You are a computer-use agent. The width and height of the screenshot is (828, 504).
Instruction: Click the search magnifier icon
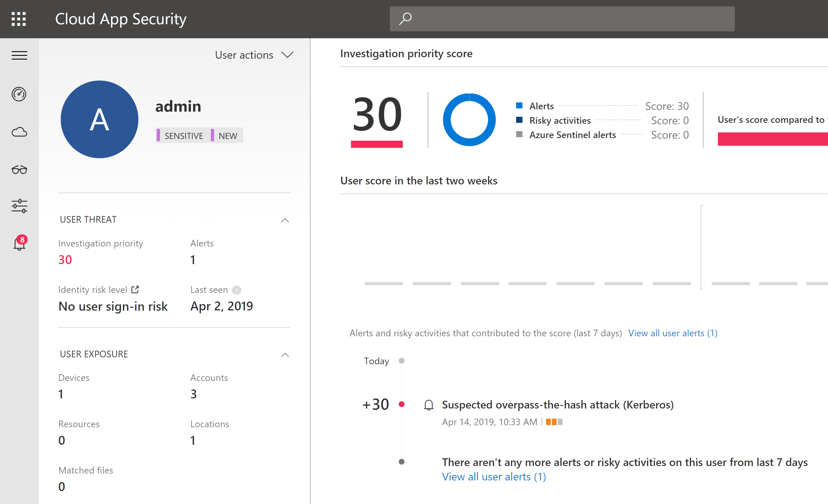[405, 19]
